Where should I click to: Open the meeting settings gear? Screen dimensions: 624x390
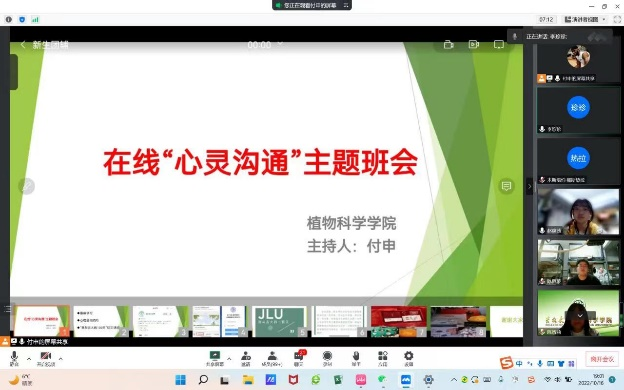coord(409,358)
